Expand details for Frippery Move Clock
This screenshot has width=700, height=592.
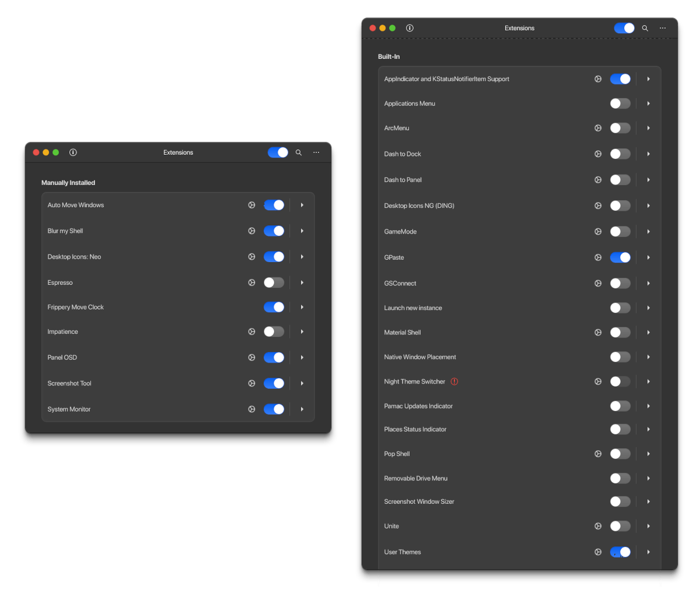click(x=302, y=307)
